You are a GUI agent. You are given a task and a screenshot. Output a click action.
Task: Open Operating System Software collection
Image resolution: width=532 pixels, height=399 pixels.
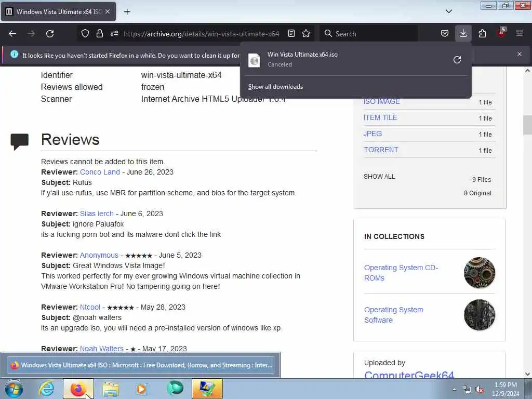coord(394,315)
